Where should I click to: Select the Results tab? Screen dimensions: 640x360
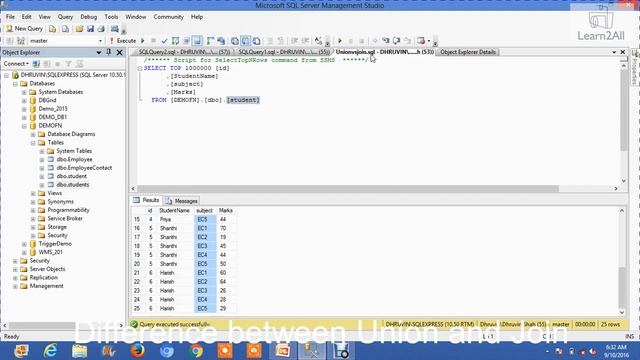tap(146, 200)
